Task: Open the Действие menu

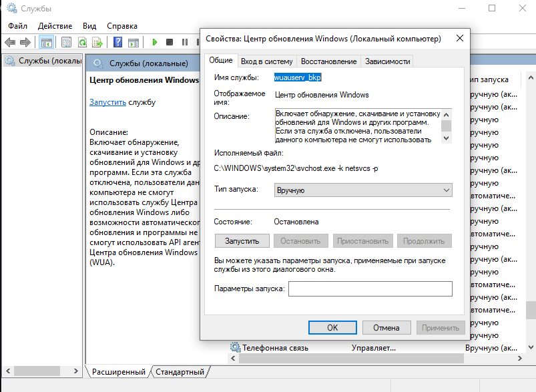Action: coord(55,26)
